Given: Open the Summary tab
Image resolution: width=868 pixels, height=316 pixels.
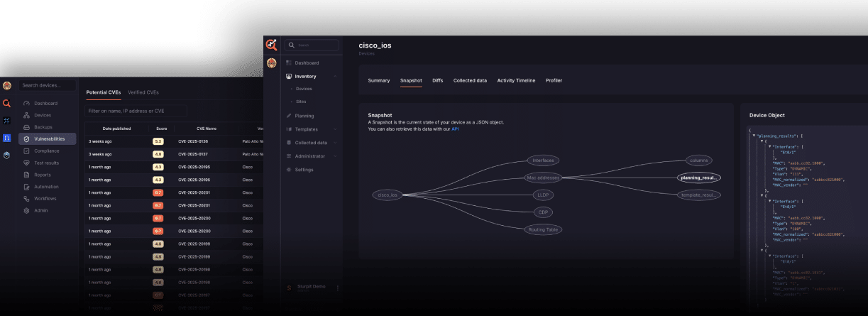Looking at the screenshot, I should tap(379, 80).
